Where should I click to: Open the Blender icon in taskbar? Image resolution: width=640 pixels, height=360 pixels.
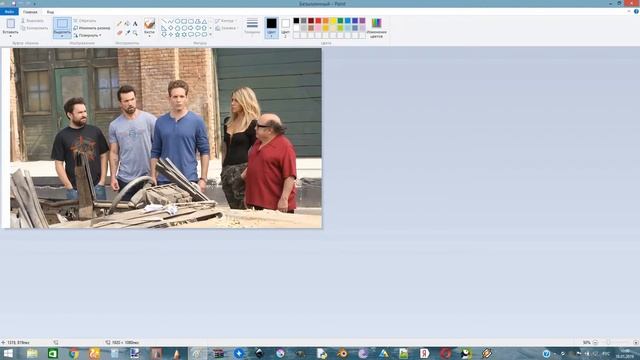(342, 353)
